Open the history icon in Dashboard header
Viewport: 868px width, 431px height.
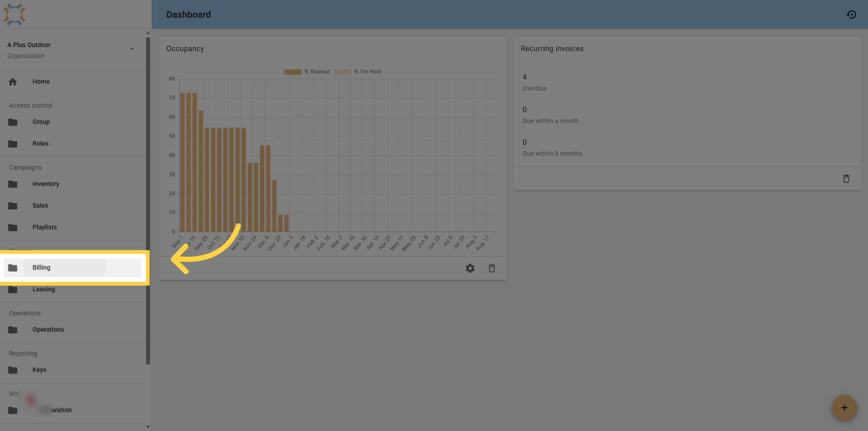(851, 14)
